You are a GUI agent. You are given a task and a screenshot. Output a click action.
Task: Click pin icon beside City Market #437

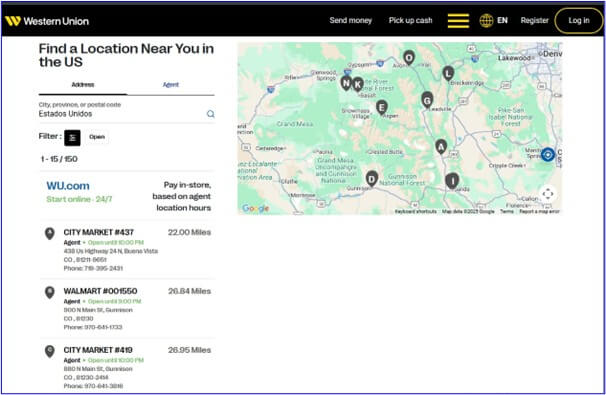[49, 233]
